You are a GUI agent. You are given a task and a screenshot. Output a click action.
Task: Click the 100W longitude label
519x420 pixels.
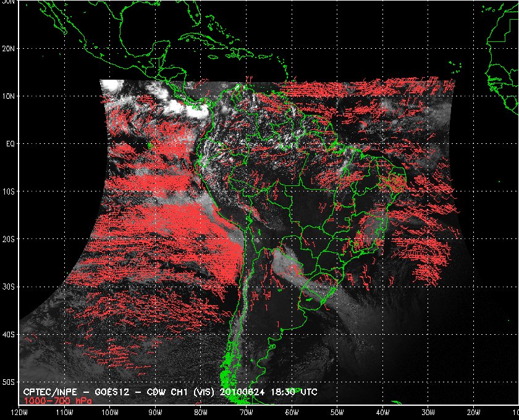pyautogui.click(x=109, y=413)
